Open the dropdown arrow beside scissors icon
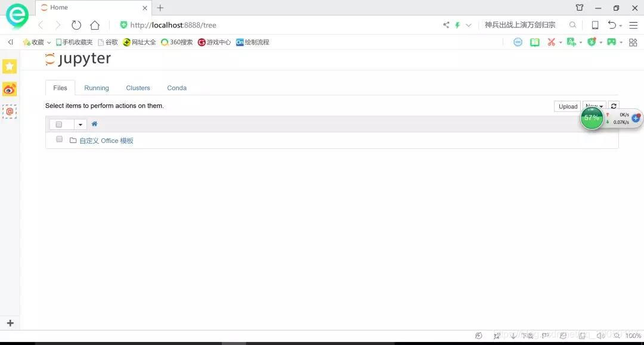The image size is (644, 345). tap(560, 42)
